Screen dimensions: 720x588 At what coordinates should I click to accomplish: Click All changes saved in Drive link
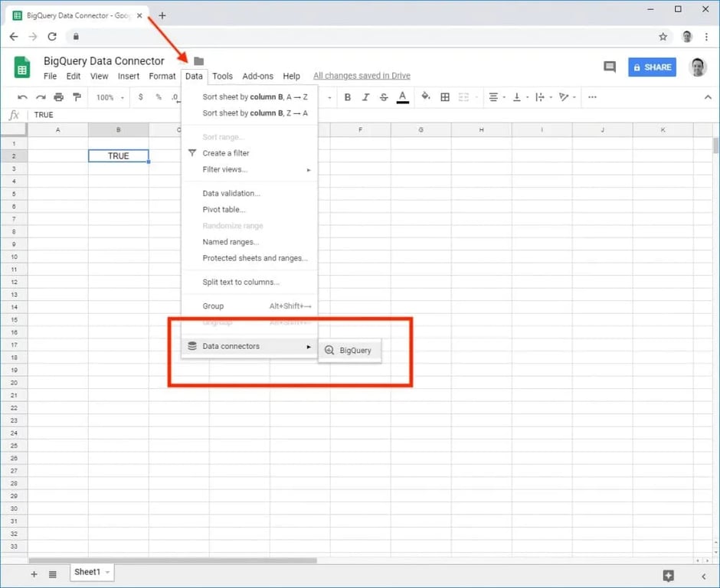pos(362,76)
